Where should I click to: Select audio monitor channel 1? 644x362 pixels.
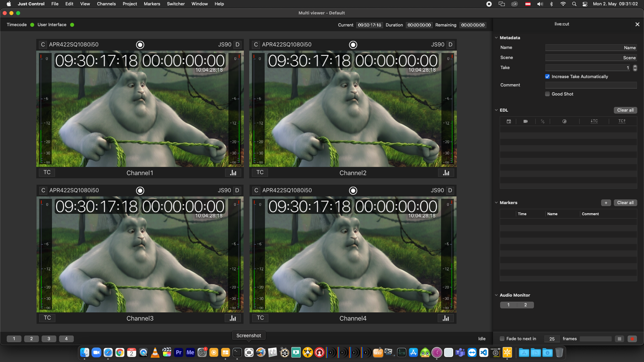[x=508, y=305]
